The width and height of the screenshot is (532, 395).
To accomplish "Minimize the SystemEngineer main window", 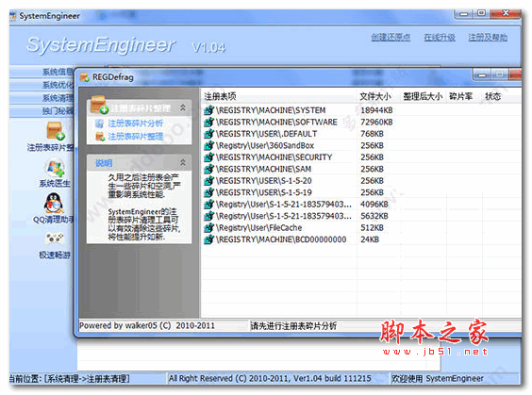I will coord(463,13).
